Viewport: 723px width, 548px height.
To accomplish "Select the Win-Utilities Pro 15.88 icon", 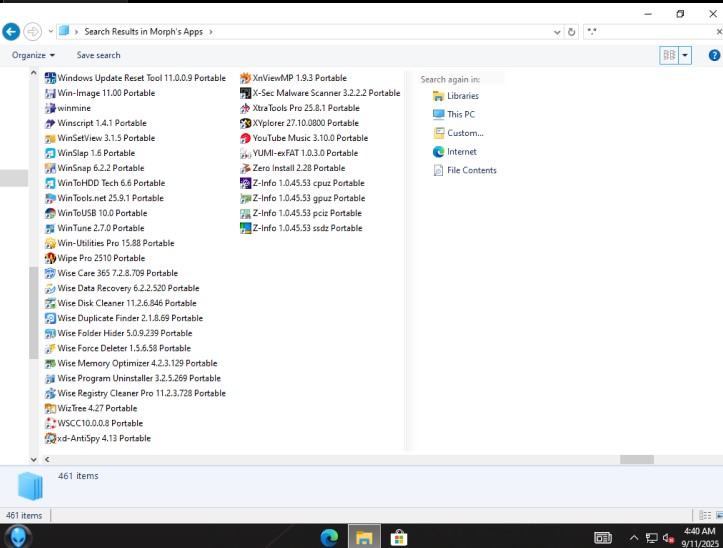I will click(x=50, y=243).
